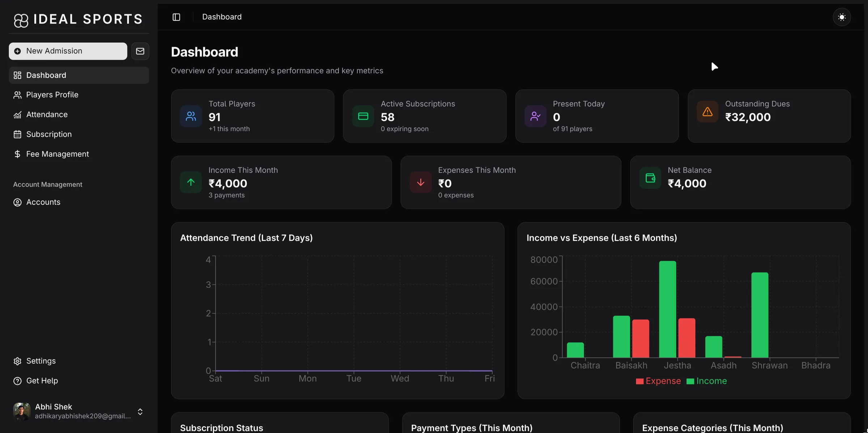The height and width of the screenshot is (433, 868).
Task: Click the Dashboard breadcrumb in header
Action: point(222,17)
